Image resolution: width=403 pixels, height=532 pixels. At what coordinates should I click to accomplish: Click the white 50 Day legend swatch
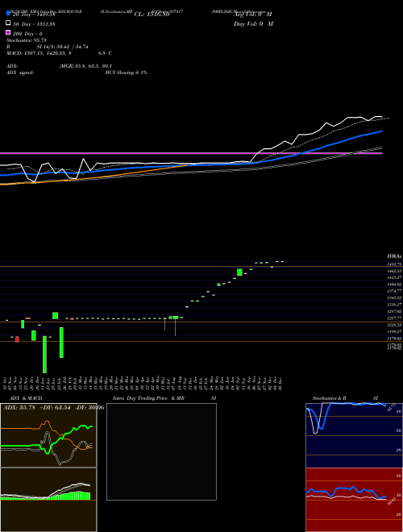(8, 23)
